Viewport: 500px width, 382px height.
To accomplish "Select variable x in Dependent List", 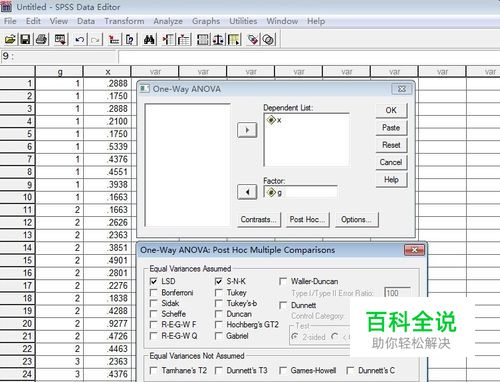I will [274, 120].
